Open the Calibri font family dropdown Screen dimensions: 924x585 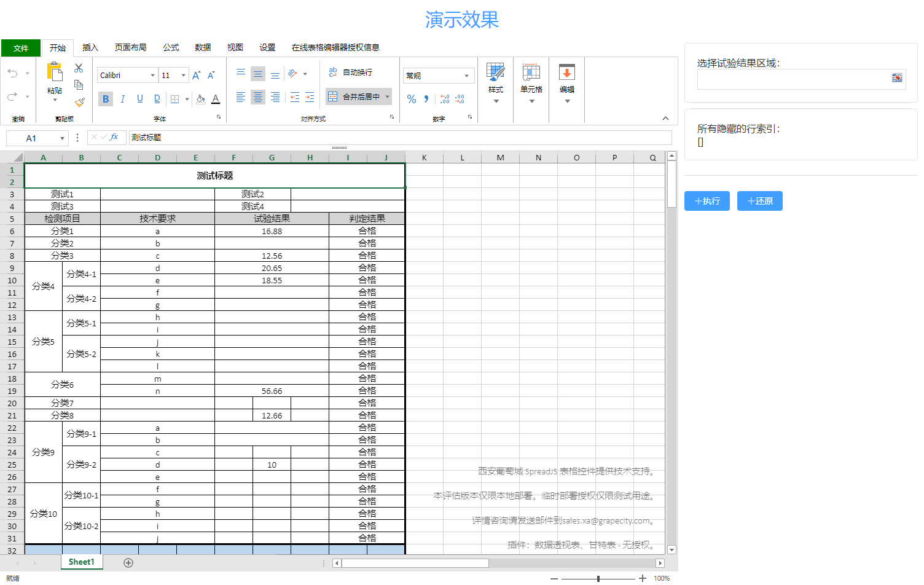pyautogui.click(x=153, y=74)
